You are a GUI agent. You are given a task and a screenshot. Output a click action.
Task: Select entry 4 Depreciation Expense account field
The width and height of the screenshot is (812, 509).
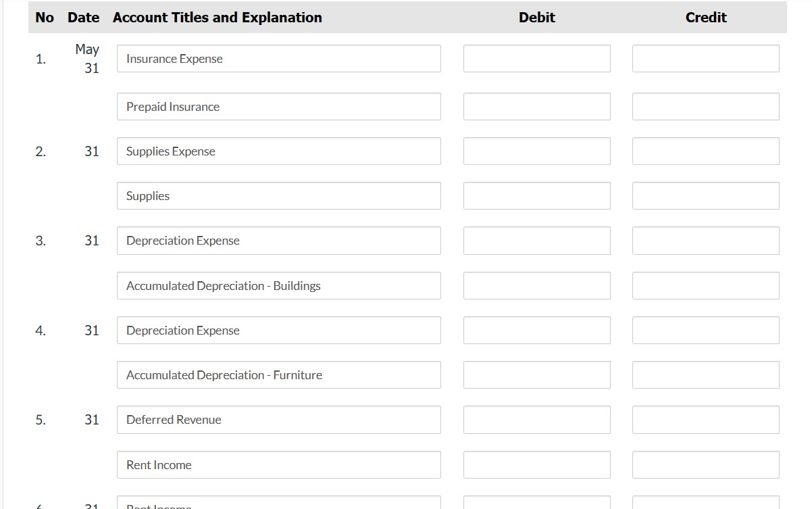[x=279, y=331]
